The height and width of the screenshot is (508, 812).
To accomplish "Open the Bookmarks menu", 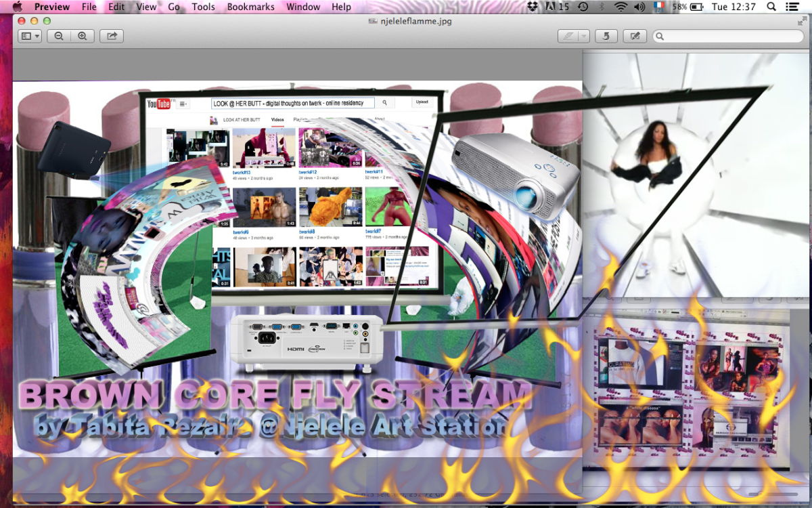I will (x=250, y=7).
